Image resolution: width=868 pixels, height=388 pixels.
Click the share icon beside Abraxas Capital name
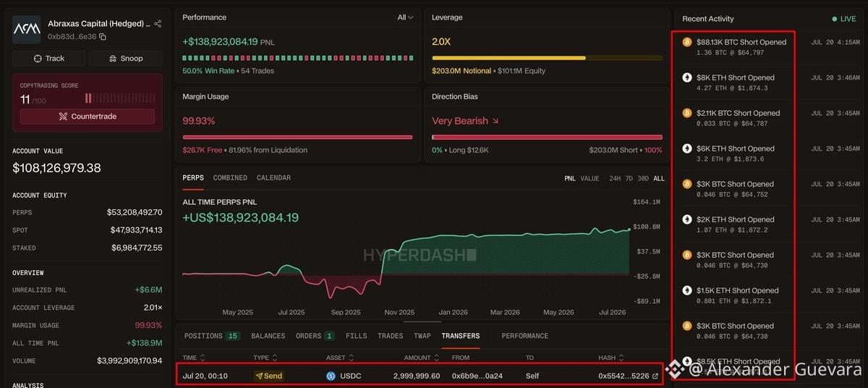(x=158, y=24)
